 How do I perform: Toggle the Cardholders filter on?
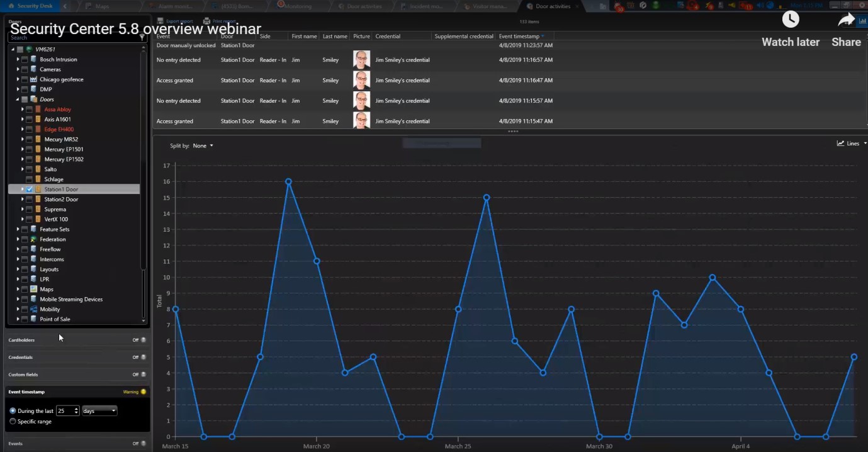pos(143,340)
